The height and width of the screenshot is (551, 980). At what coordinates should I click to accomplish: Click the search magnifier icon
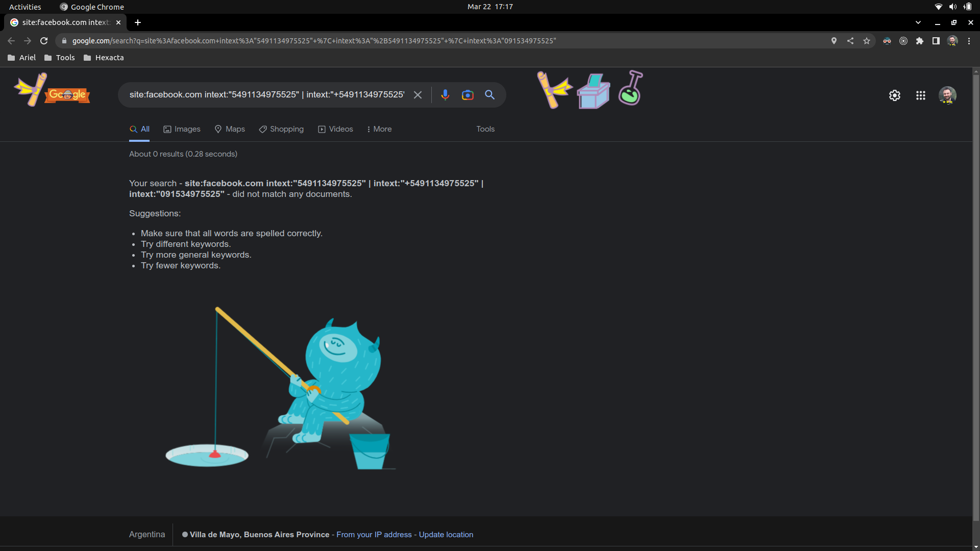click(x=490, y=95)
